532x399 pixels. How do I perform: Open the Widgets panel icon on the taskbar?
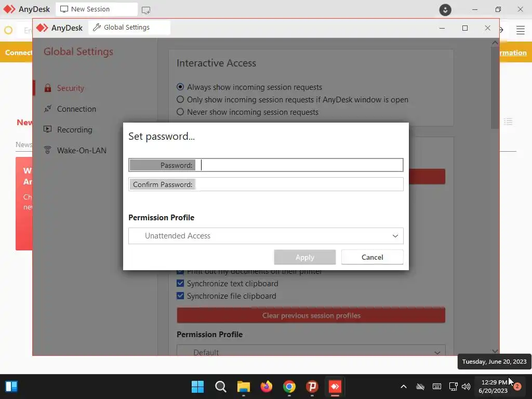(11, 387)
